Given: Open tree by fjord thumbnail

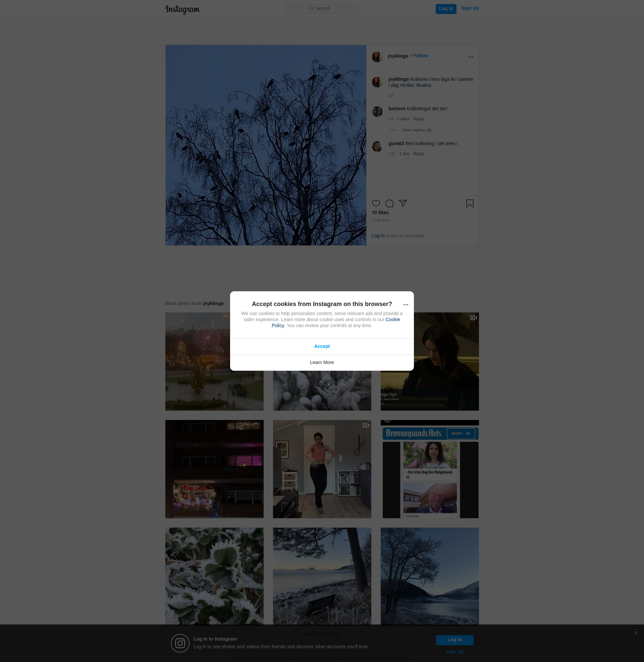Looking at the screenshot, I should click(x=430, y=576).
